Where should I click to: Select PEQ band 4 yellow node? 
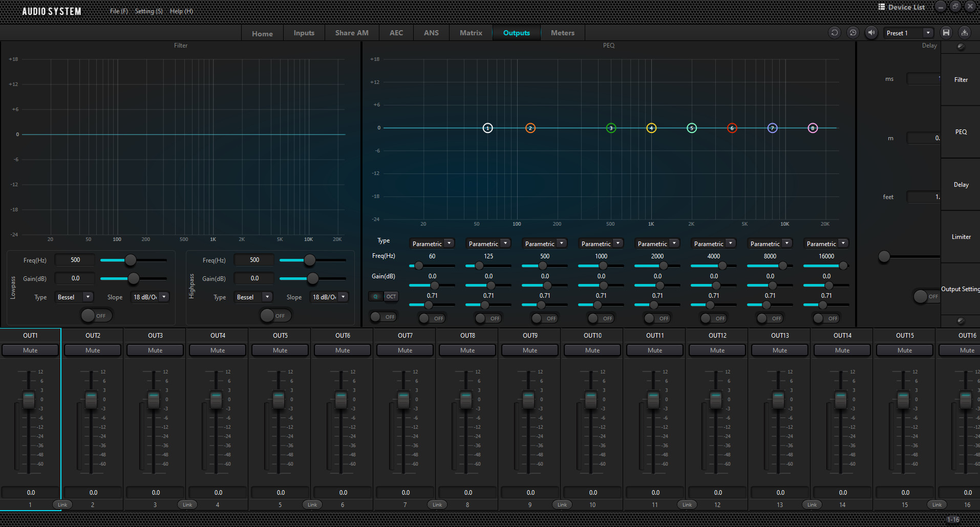tap(651, 128)
